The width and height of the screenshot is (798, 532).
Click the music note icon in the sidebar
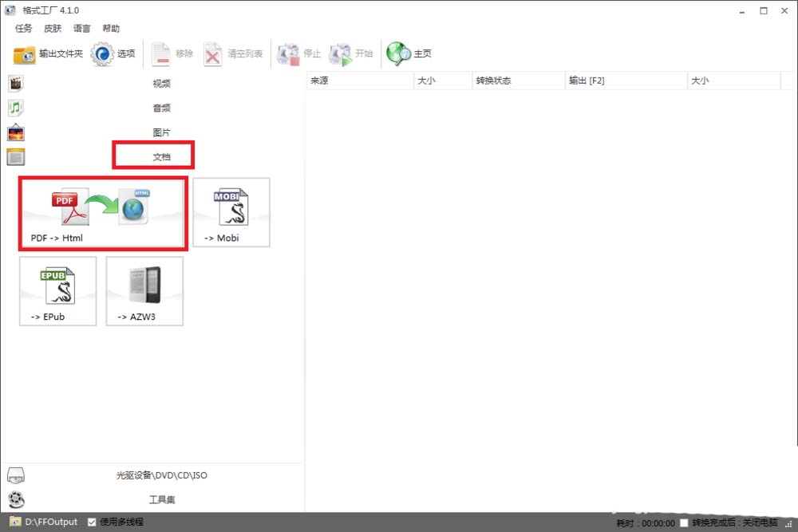pos(15,107)
